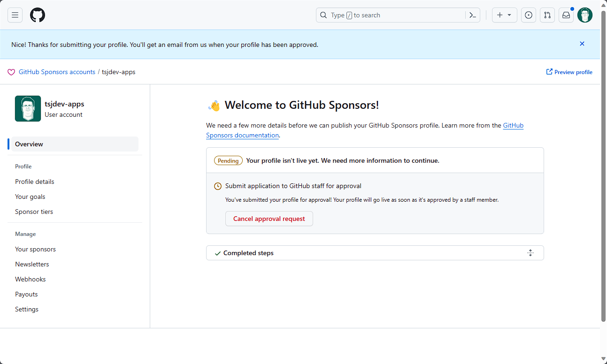Open the command palette icon
The height and width of the screenshot is (364, 607).
(473, 15)
